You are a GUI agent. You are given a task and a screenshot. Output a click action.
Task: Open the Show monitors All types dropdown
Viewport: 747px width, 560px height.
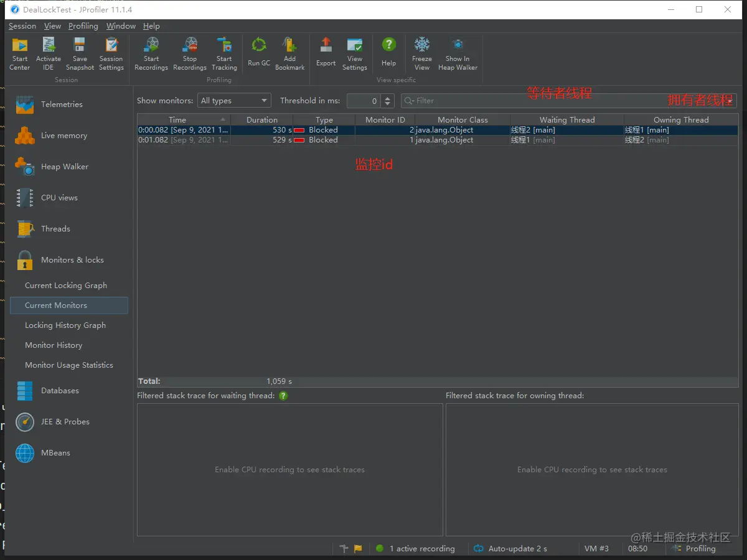tap(234, 101)
